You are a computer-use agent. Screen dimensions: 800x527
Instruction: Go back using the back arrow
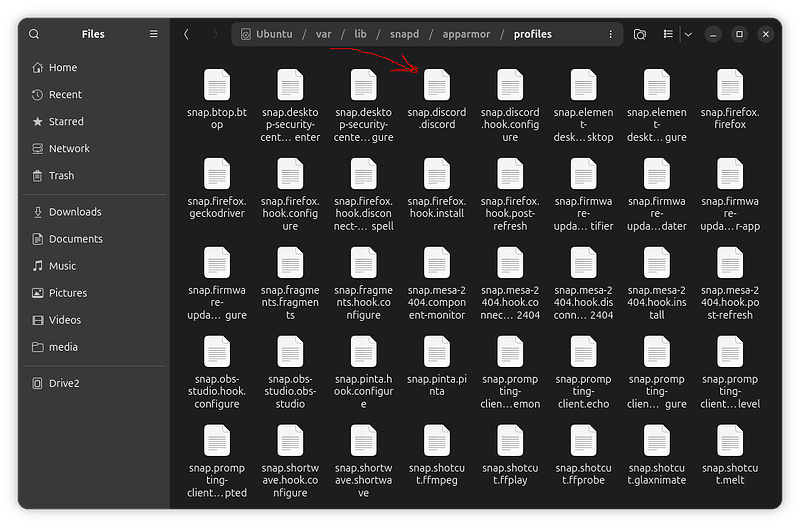click(x=186, y=34)
